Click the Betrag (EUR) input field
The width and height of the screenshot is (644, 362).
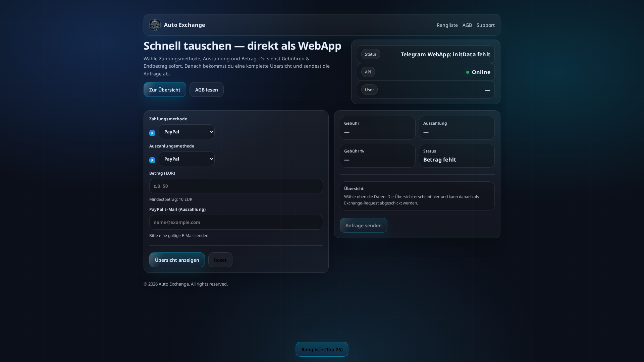(x=236, y=186)
